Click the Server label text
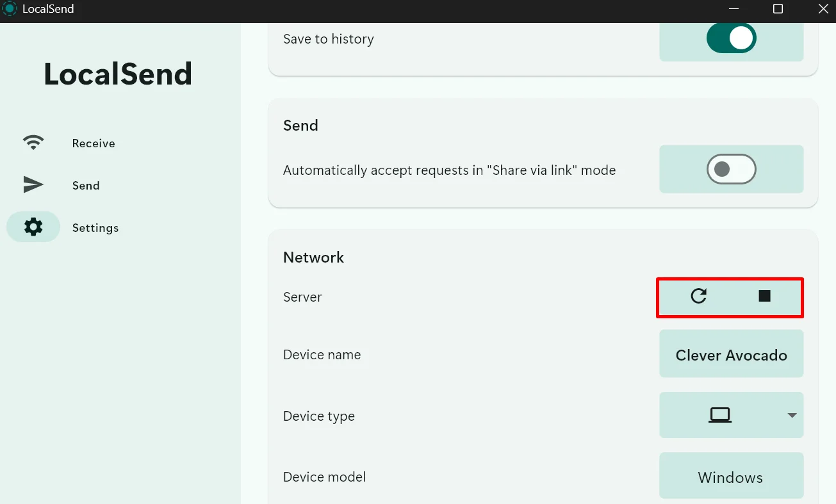This screenshot has height=504, width=836. (302, 297)
